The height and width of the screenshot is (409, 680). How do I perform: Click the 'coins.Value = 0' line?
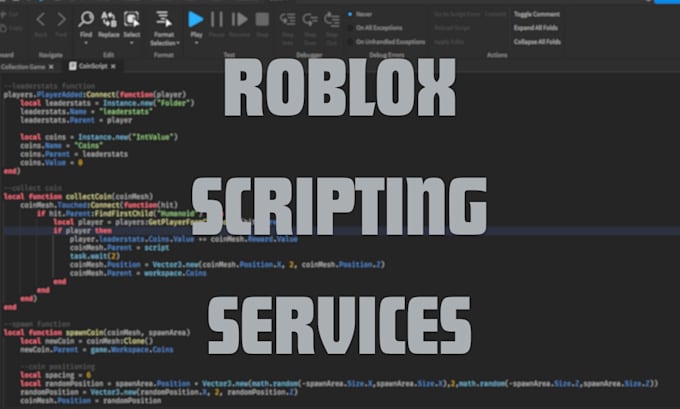click(51, 163)
